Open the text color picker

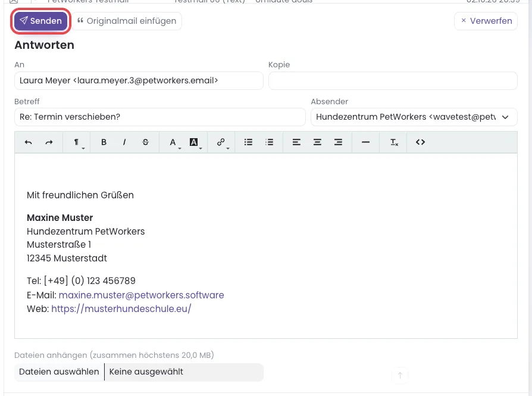(173, 142)
